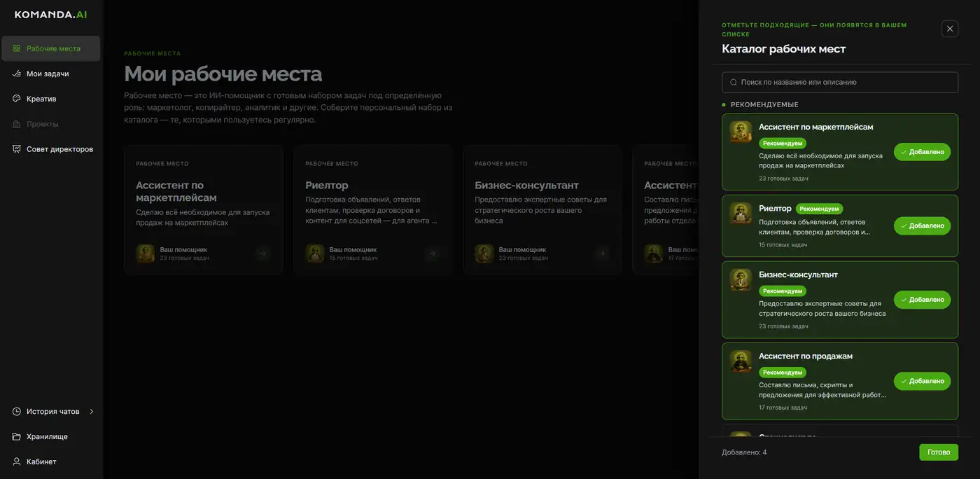The image size is (980, 479).
Task: Click the Креатив palette icon
Action: point(17,99)
